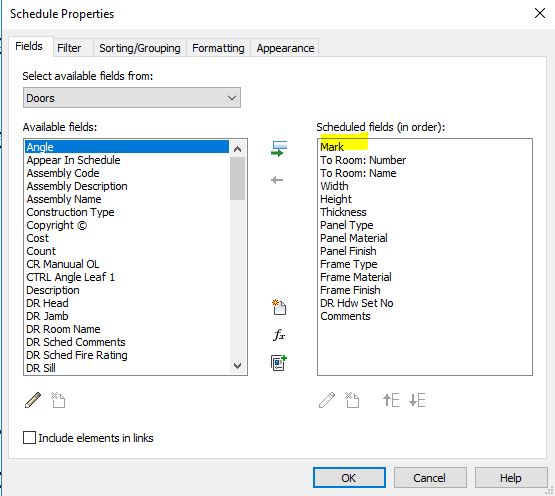The width and height of the screenshot is (555, 496).
Task: Click the New parameter icon between lists
Action: 279,307
